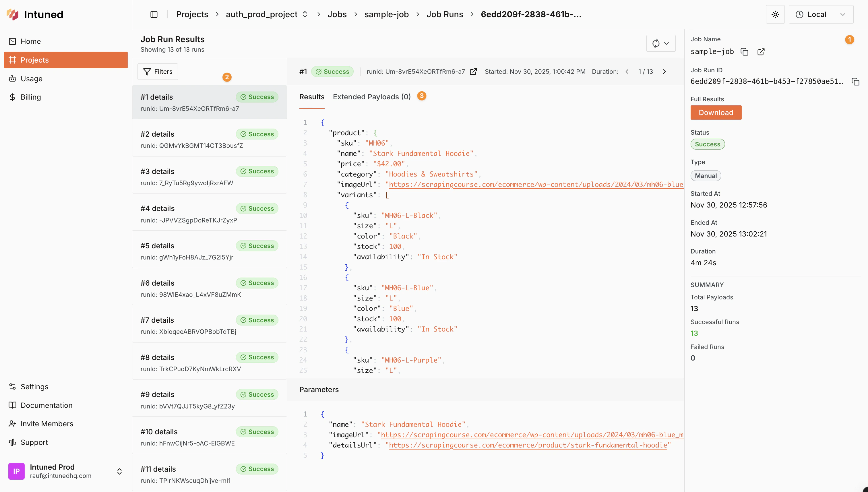Viewport: 868px width, 492px height.
Task: Copy the Job Run ID
Action: pyautogui.click(x=855, y=82)
